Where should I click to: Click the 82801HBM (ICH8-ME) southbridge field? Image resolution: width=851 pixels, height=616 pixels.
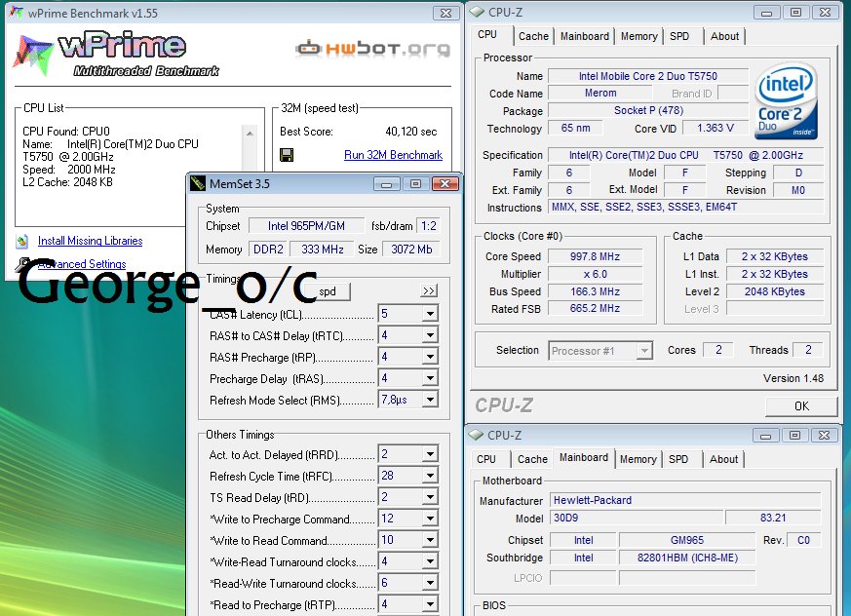coord(687,558)
